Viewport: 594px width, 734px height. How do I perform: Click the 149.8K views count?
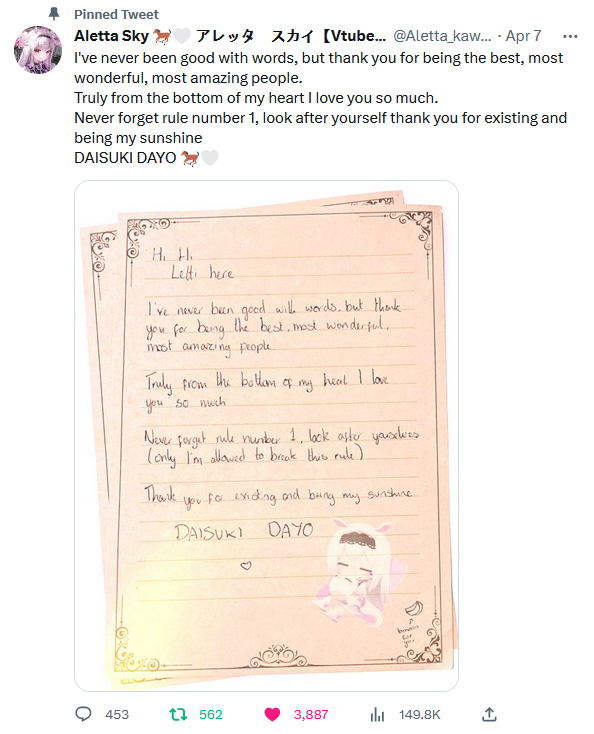420,714
